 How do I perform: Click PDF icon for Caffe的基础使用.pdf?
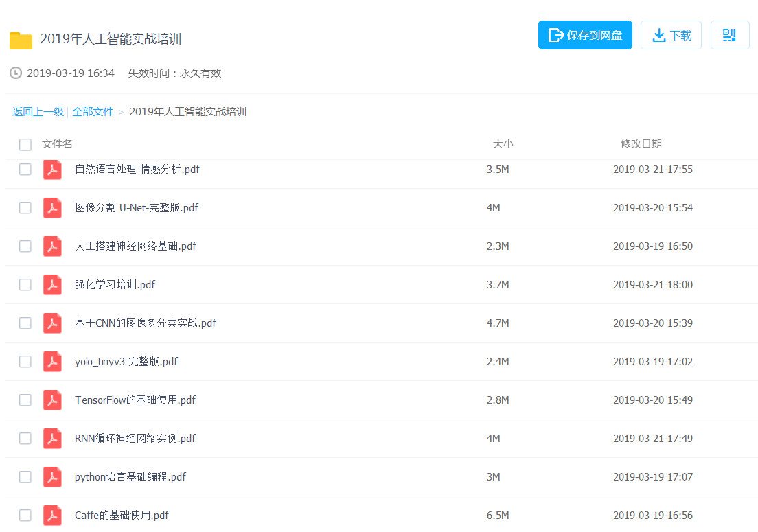[52, 515]
